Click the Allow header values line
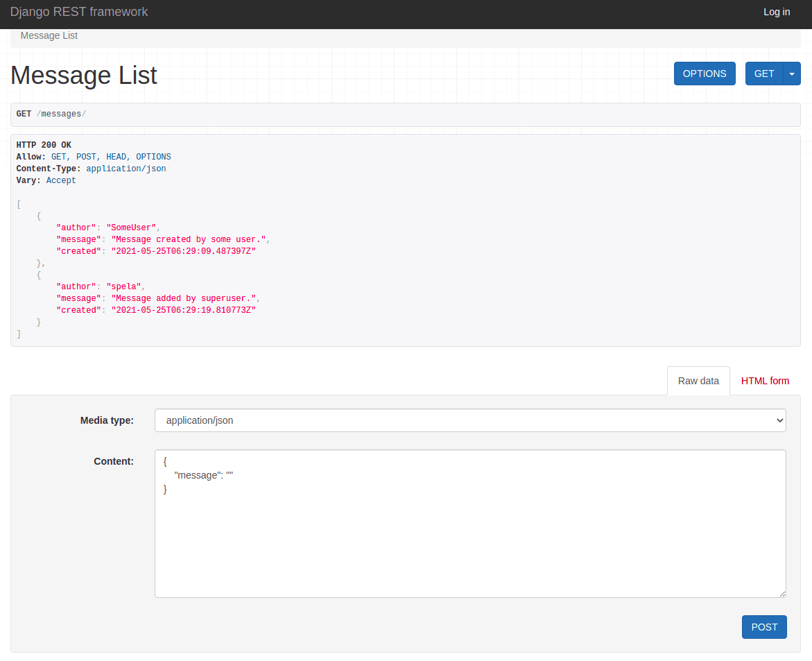812x661 pixels. 111,157
